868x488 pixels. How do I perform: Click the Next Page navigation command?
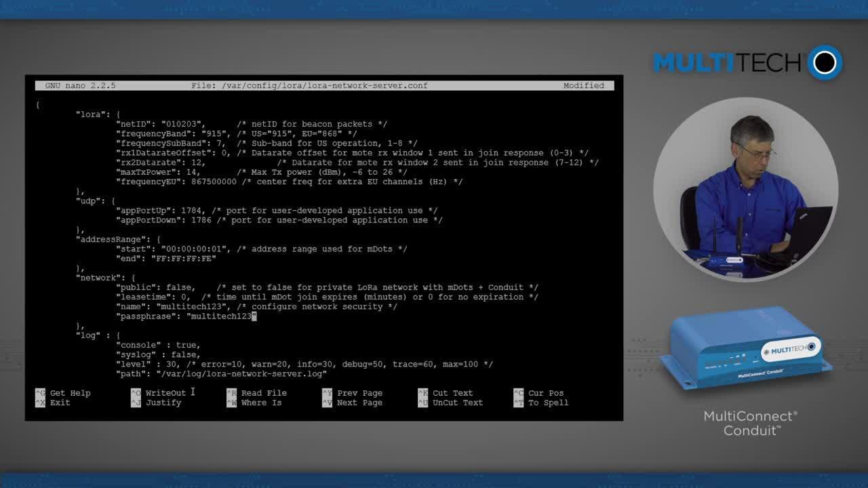(x=361, y=402)
